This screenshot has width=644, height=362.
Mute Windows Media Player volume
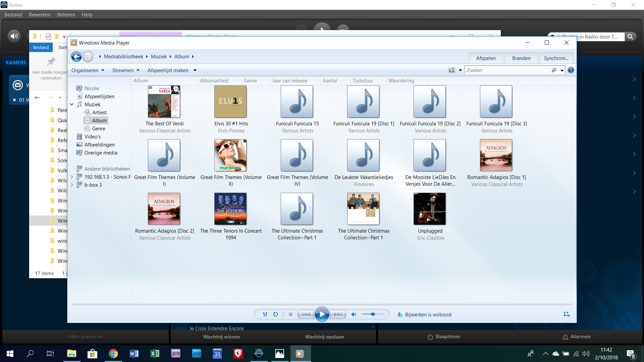tap(354, 314)
